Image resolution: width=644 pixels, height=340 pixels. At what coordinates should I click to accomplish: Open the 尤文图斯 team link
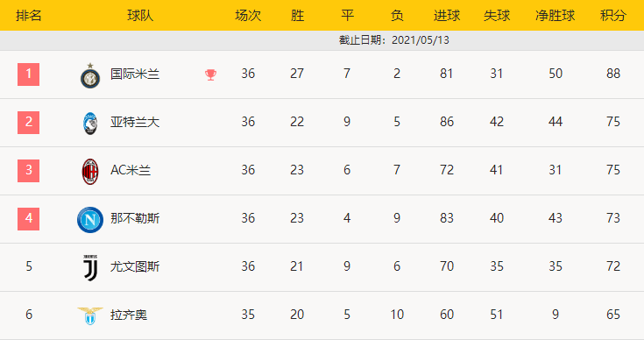135,267
